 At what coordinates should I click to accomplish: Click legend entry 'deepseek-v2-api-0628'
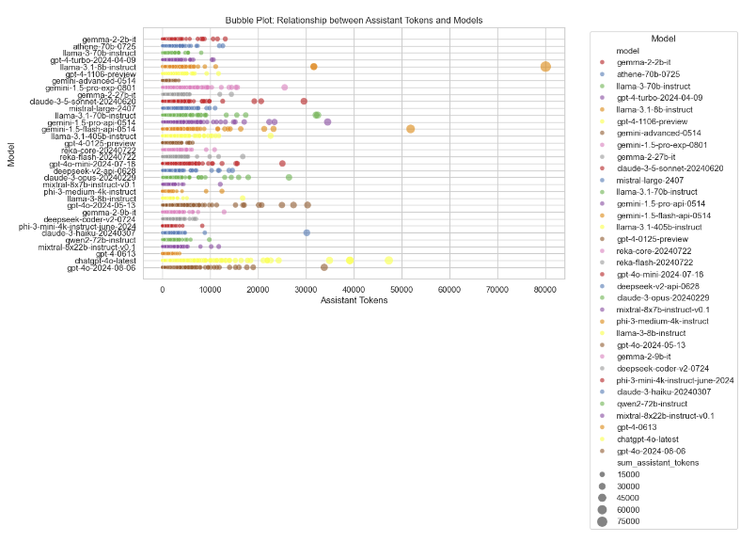coord(657,286)
